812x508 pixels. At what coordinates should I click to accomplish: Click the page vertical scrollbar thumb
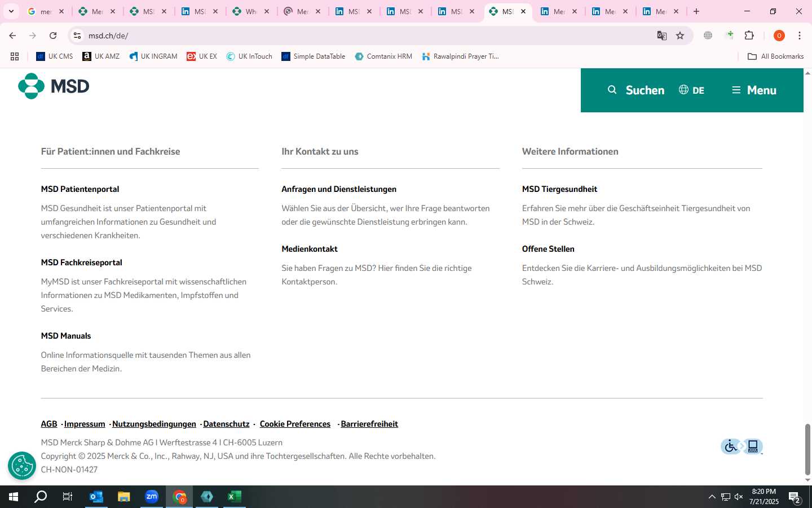[807, 449]
